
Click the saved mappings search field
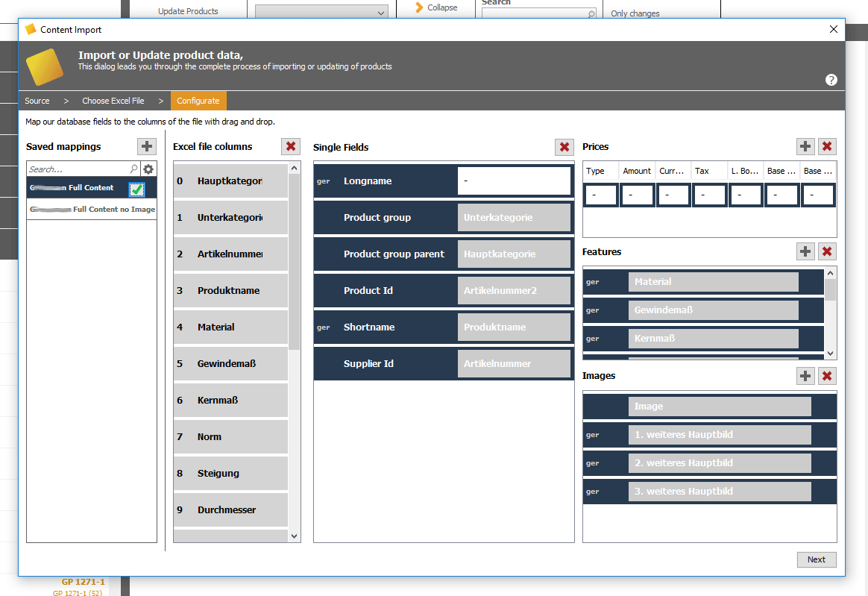[x=78, y=169]
